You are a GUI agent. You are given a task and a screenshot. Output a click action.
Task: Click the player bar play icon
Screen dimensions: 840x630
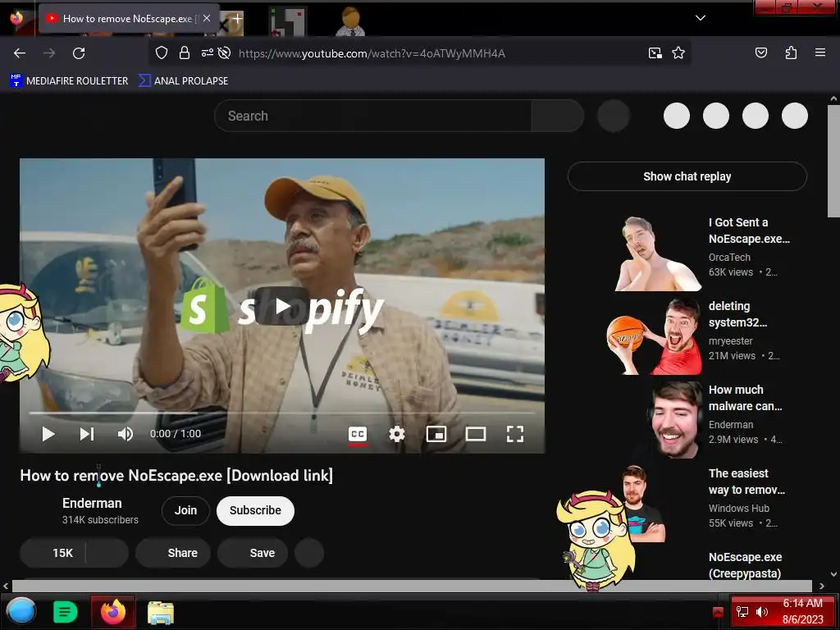coord(48,434)
